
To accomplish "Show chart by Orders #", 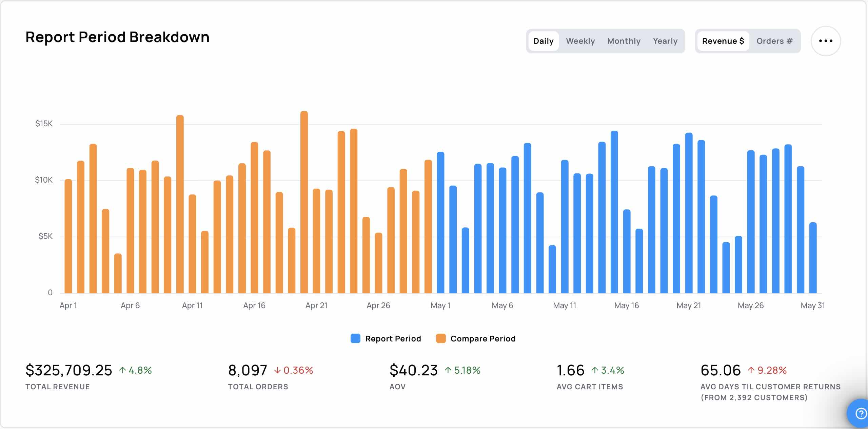I will click(774, 41).
